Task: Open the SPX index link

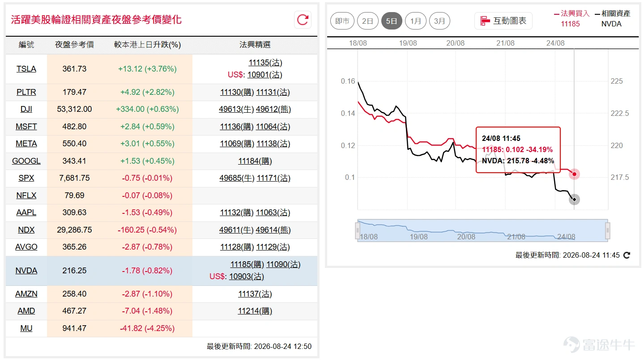Action: click(x=26, y=178)
